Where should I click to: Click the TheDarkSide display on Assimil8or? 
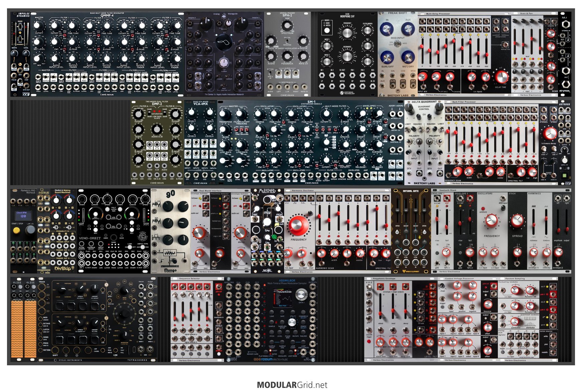(283, 298)
